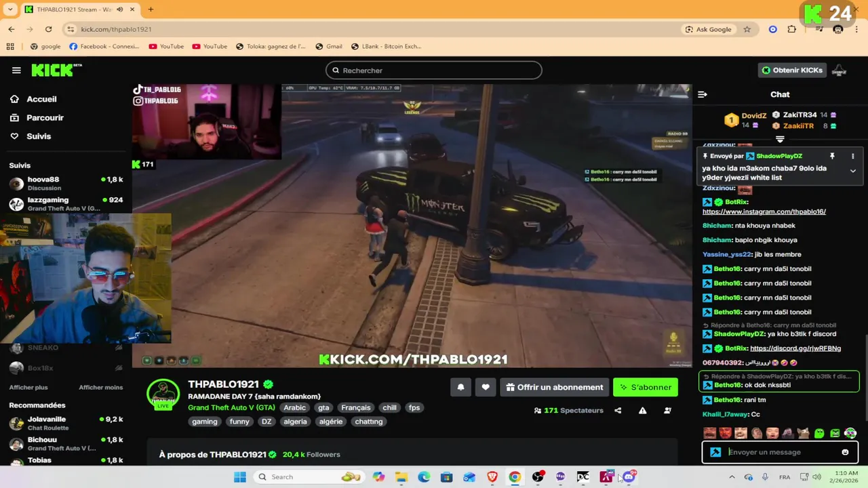Open the Kick hamburger menu
The height and width of the screenshot is (488, 868).
[16, 70]
